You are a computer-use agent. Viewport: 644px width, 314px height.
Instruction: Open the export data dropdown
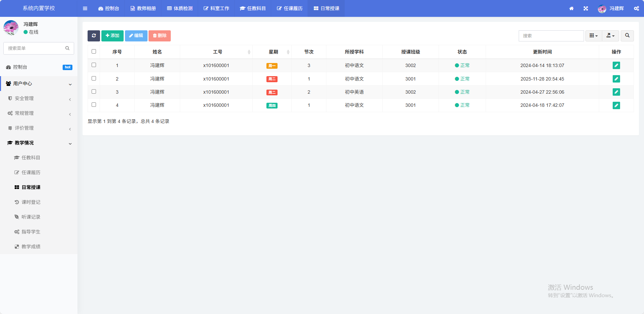pyautogui.click(x=610, y=36)
